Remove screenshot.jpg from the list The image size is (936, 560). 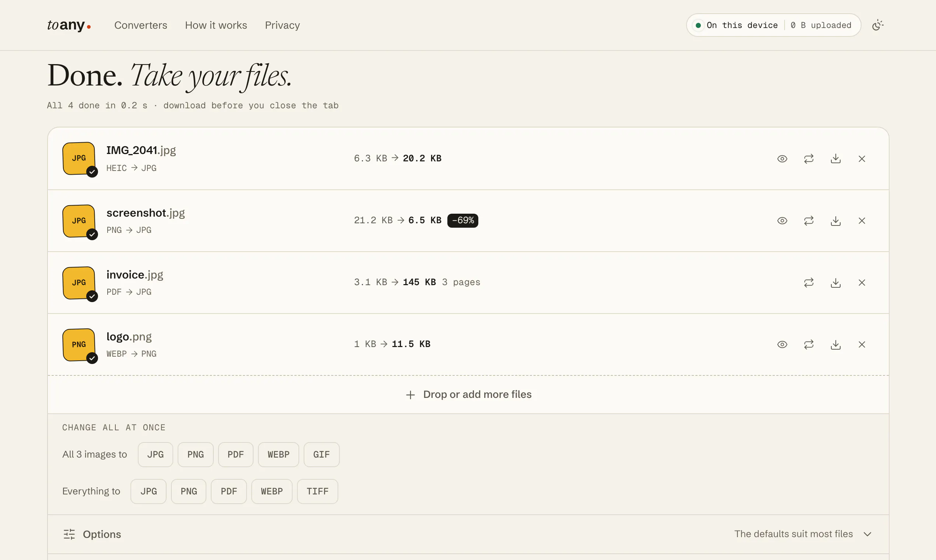pyautogui.click(x=862, y=221)
